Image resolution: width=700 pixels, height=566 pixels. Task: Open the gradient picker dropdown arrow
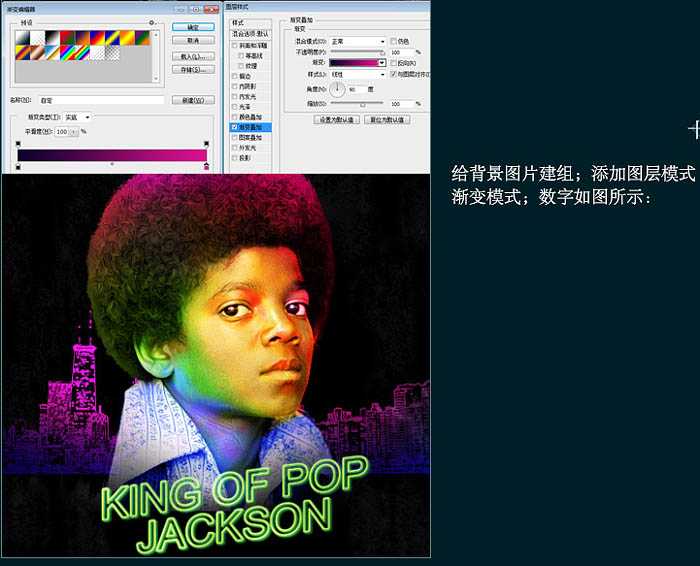click(x=382, y=63)
